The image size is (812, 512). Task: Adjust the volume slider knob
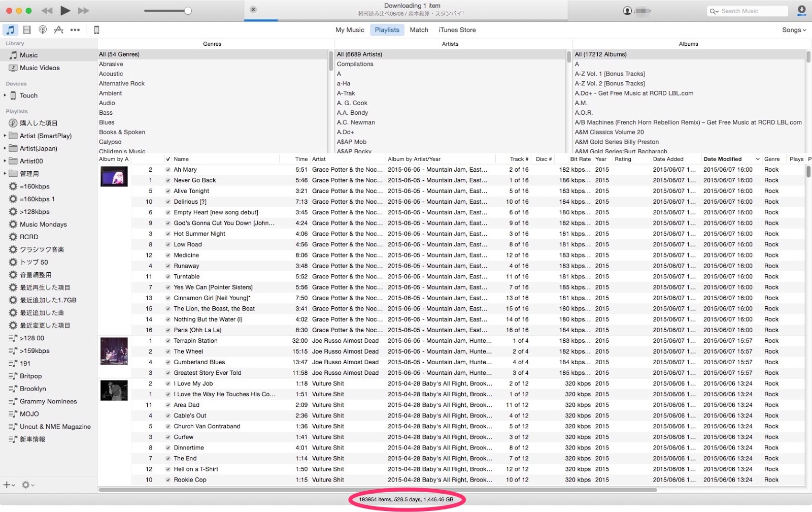(x=188, y=11)
